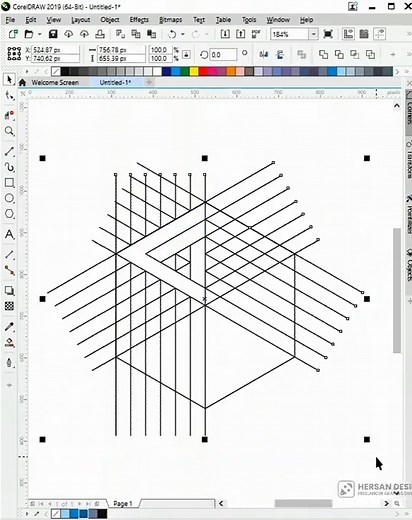412x520 pixels.
Task: Open the Effects menu
Action: coord(139,20)
